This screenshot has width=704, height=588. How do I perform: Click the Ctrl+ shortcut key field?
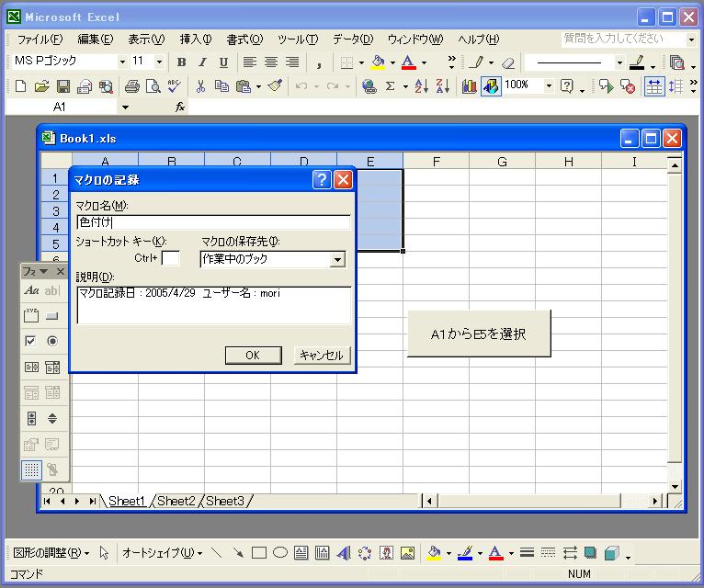[171, 258]
